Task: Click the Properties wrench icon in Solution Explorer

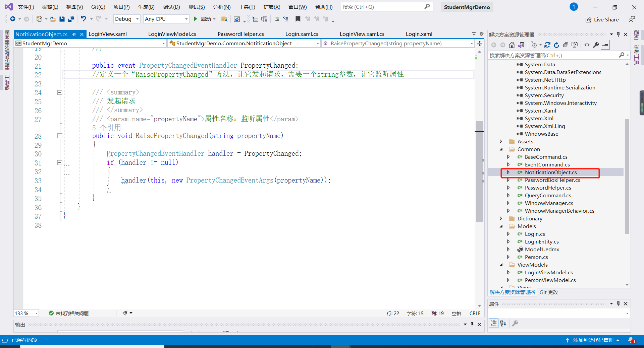Action: coord(596,45)
